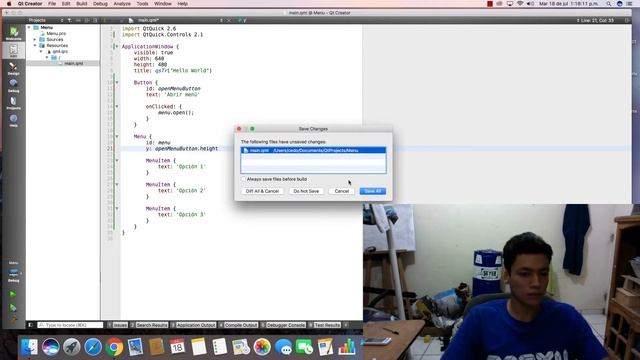Click the green Run button

13,294
